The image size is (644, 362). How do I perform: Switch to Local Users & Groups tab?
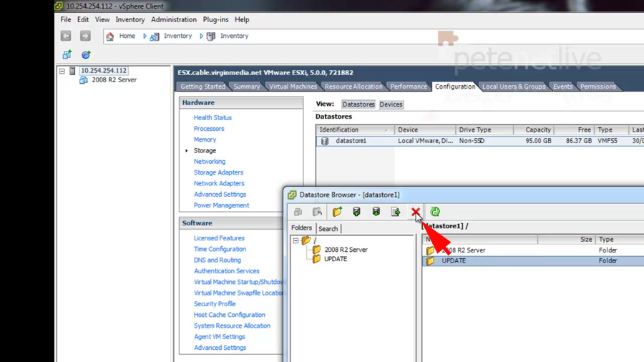514,87
